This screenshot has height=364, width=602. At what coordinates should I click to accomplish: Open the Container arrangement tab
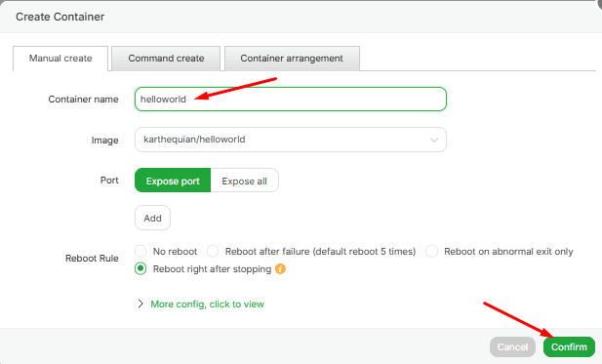[x=292, y=59]
